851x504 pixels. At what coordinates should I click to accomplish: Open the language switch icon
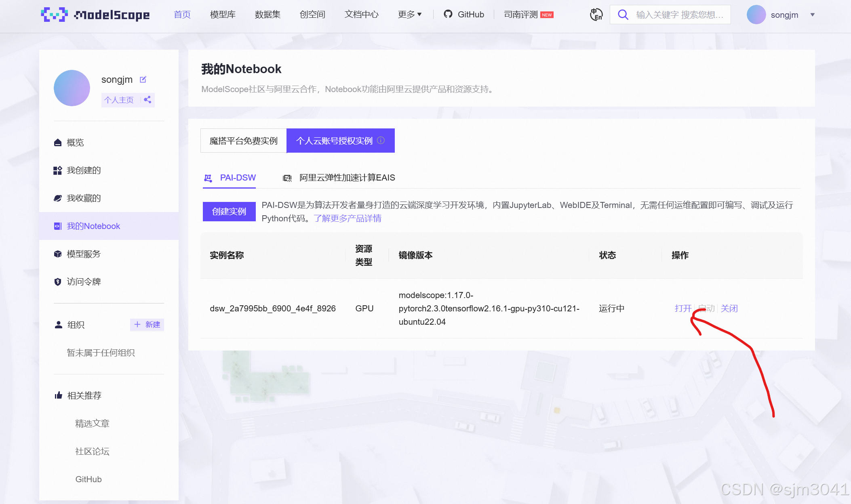pyautogui.click(x=596, y=15)
